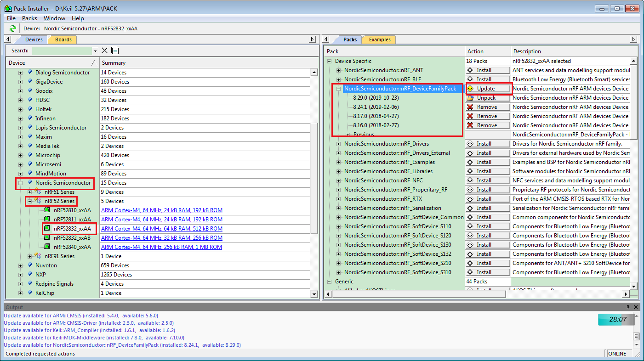Pin the Output panel with the pushpin icon

coord(628,307)
